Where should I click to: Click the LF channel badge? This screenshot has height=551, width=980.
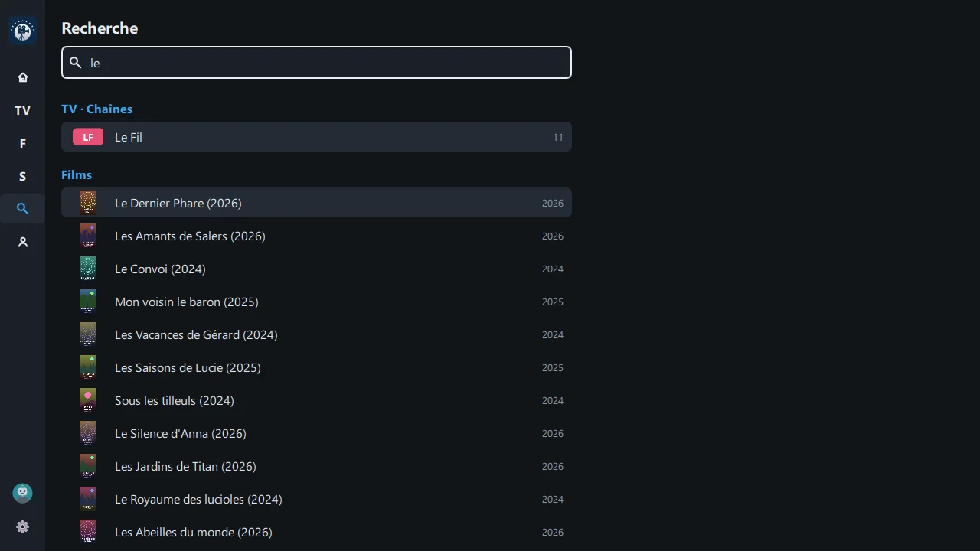88,137
